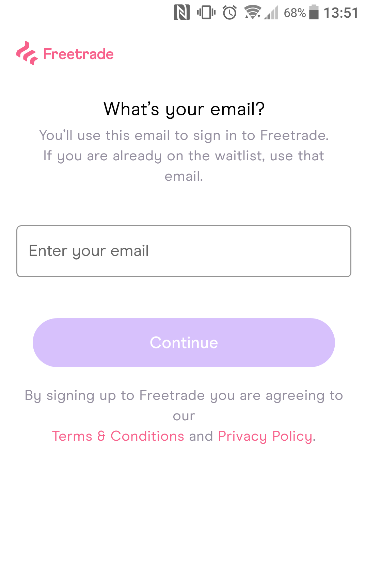Tap the alarm clock status icon
Screen dimensions: 365x588
coord(230,13)
